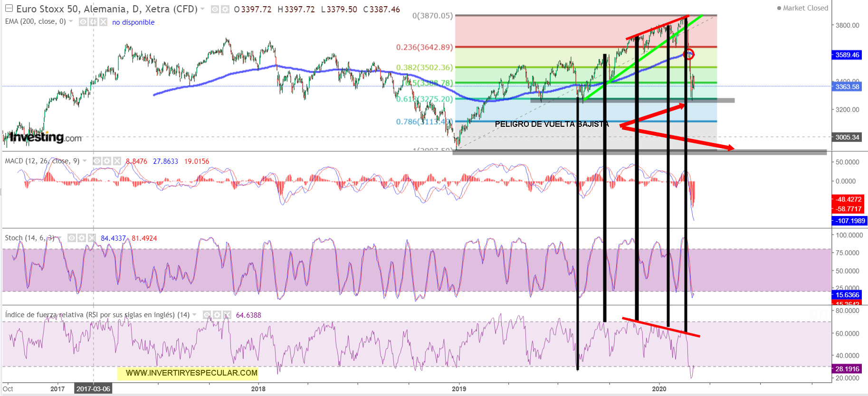The width and height of the screenshot is (868, 396).
Task: Open dropdown arrow next to EMA (200, close, 0)
Action: (71, 21)
